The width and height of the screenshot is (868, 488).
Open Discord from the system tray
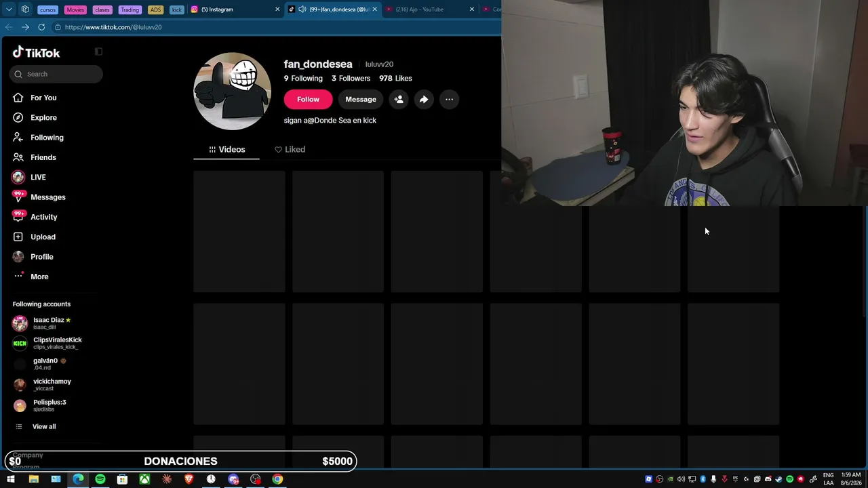[x=768, y=479]
